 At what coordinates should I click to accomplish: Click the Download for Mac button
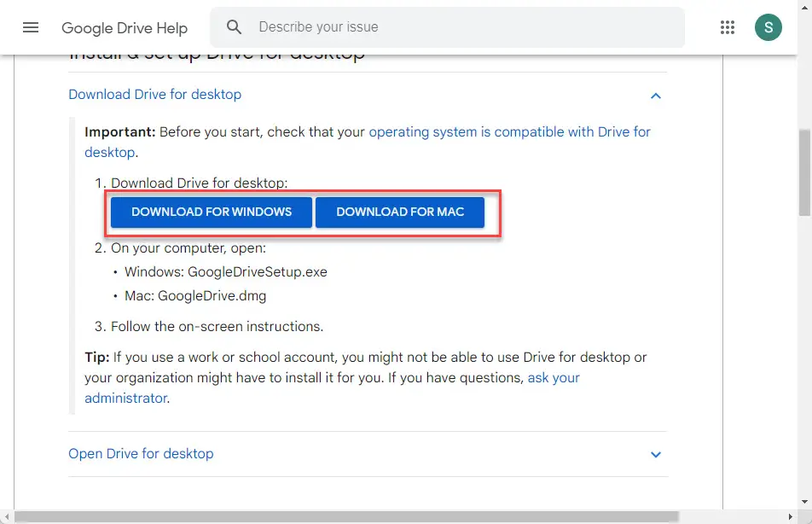point(400,212)
